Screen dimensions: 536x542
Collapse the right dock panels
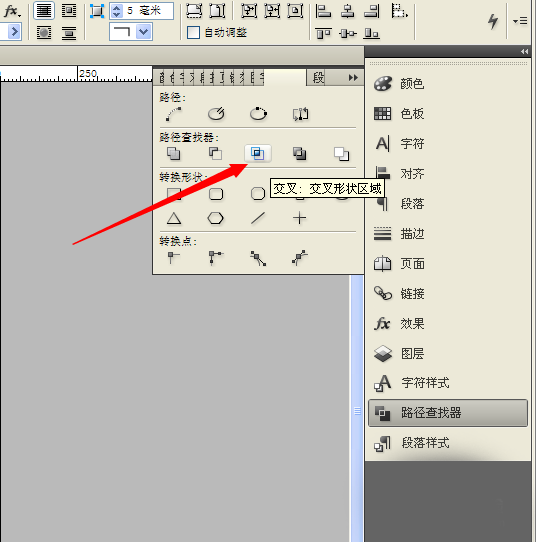(x=524, y=52)
